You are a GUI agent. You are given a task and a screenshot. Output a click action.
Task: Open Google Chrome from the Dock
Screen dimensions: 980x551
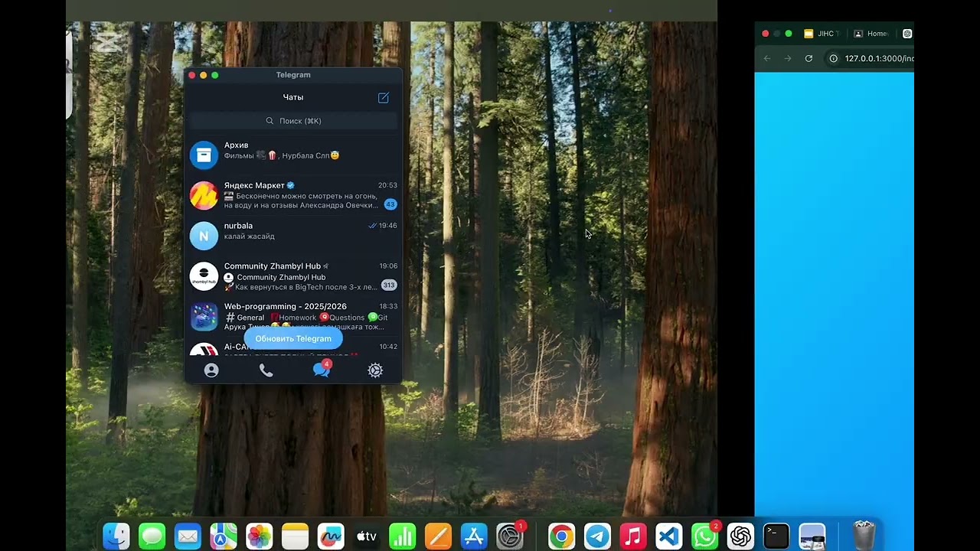(x=561, y=536)
